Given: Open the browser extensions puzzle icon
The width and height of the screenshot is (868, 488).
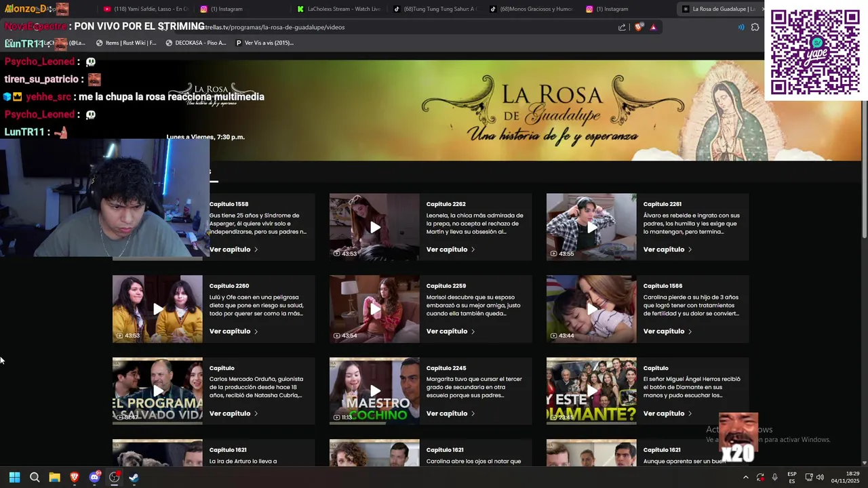Looking at the screenshot, I should (x=755, y=27).
